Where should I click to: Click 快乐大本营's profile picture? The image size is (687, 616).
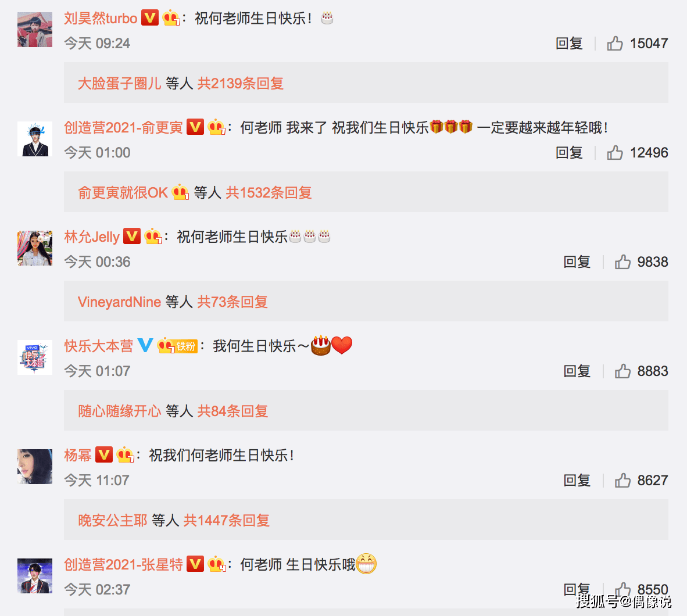click(x=35, y=357)
